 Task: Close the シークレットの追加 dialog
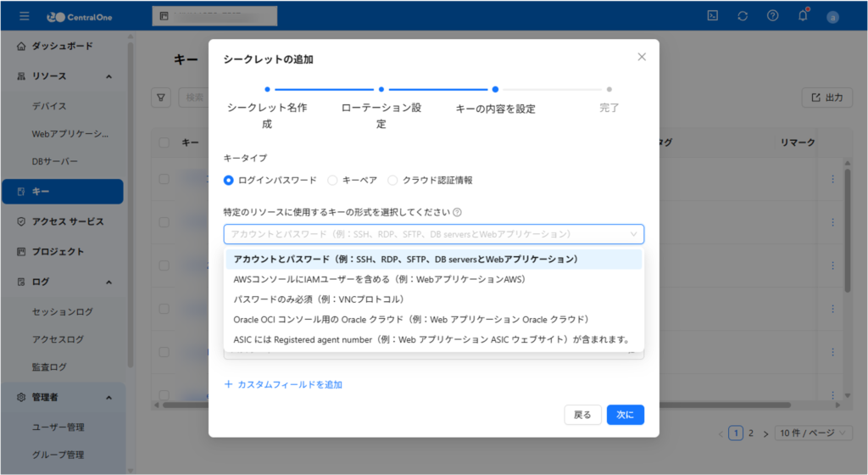(642, 57)
